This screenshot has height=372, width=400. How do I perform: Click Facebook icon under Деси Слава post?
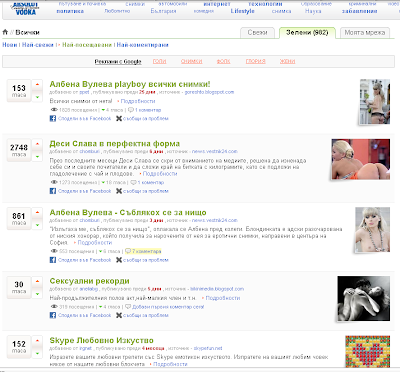(53, 191)
